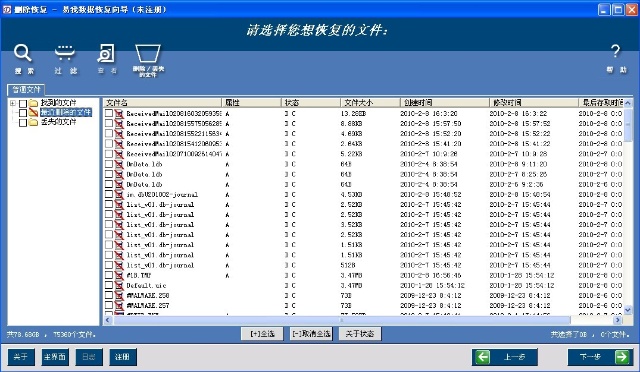Sort by 文件名 column header
This screenshot has height=372, width=640.
[162, 102]
